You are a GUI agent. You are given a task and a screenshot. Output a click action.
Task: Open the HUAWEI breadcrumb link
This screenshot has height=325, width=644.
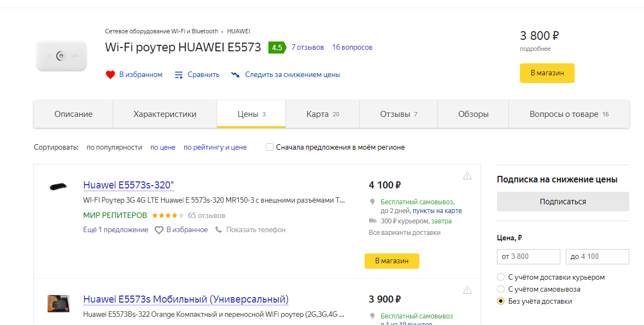(x=238, y=31)
